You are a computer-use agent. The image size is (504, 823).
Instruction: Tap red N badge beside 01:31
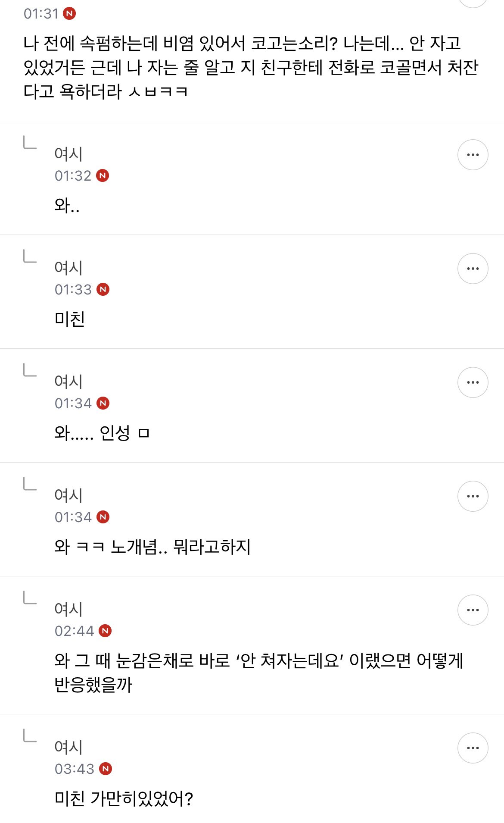coord(69,14)
